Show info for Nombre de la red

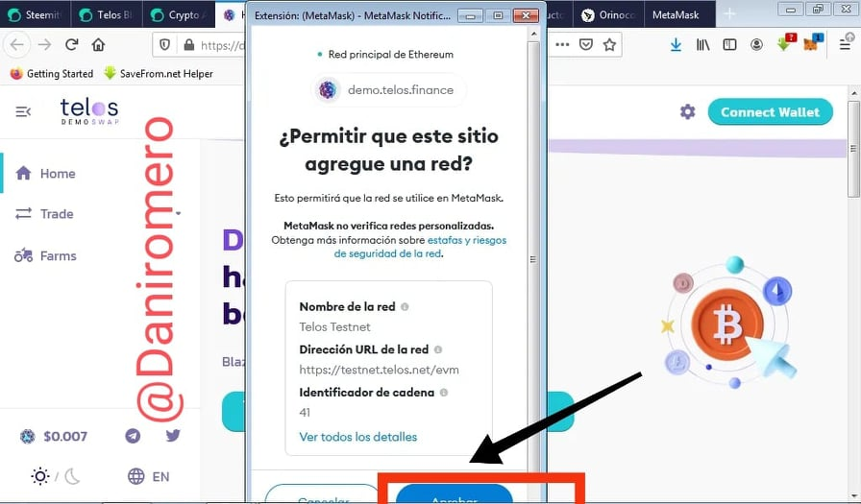[405, 307]
